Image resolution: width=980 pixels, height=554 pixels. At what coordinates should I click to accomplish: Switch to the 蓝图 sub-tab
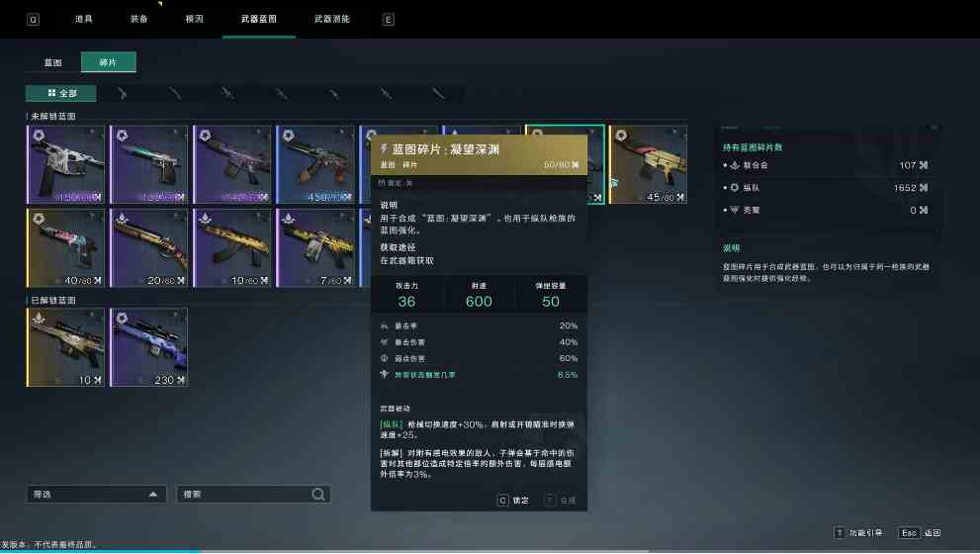pos(53,62)
